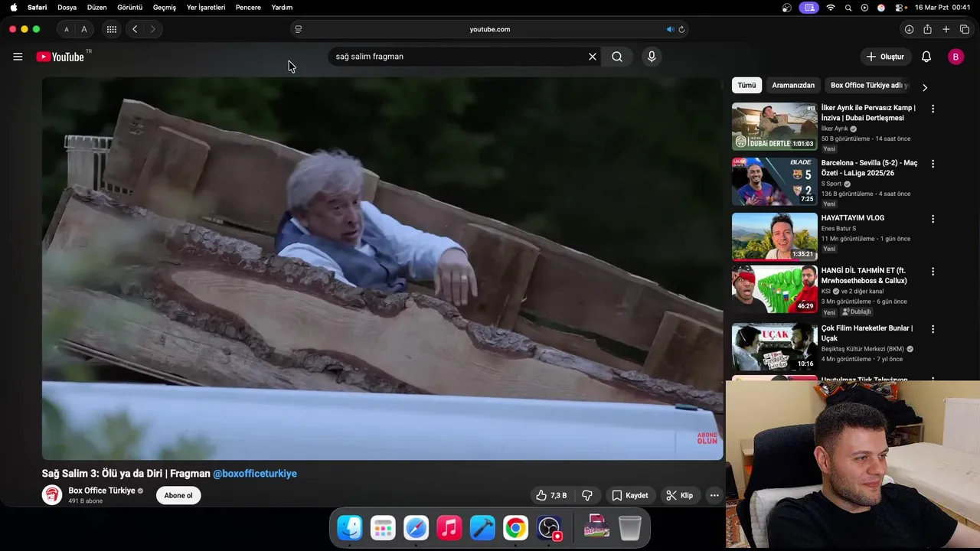Run search with the magnifier button
The image size is (980, 551).
click(x=617, y=57)
